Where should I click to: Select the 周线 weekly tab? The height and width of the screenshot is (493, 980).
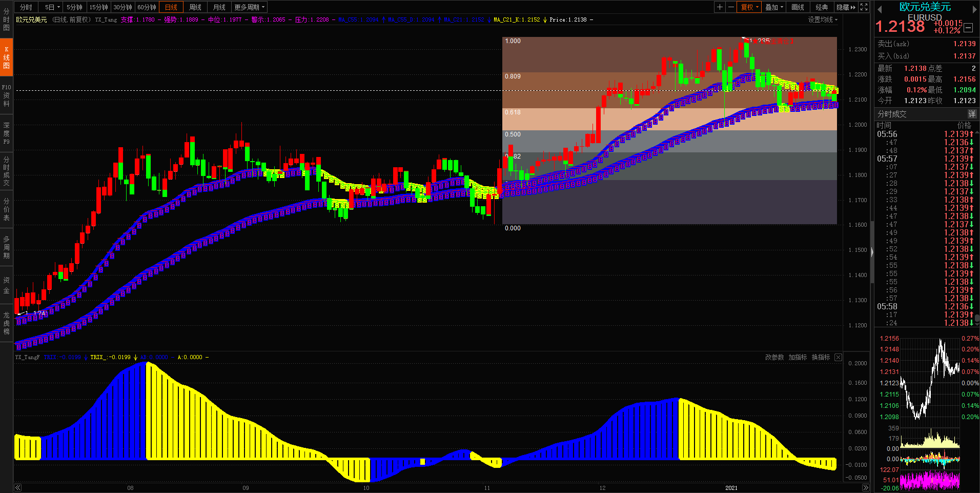coord(195,7)
